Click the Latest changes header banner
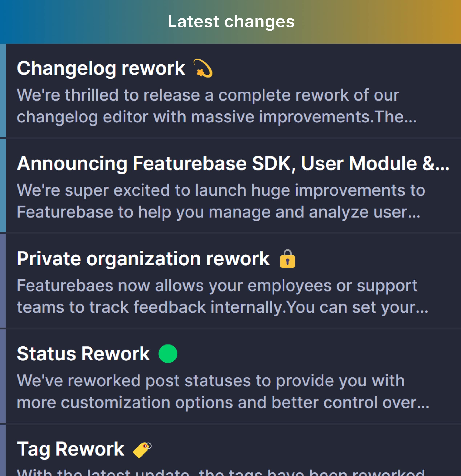The image size is (461, 476). [x=231, y=22]
